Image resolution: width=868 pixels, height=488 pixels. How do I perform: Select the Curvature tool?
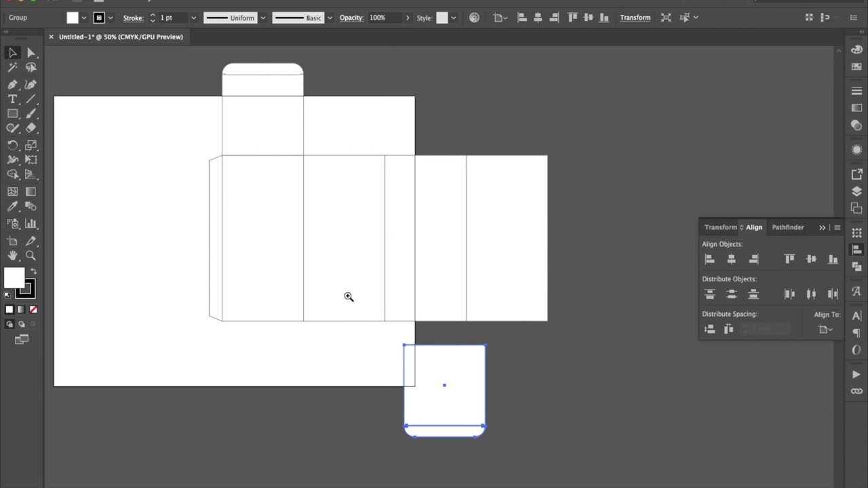[x=31, y=85]
